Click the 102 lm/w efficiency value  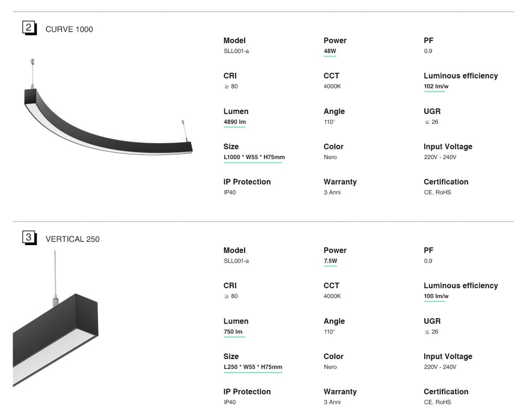(434, 87)
